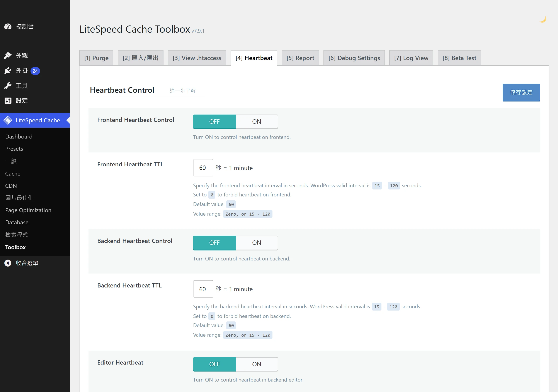
Task: Click the Backend TTL 'Zero, or 15 - 120' range
Action: [248, 335]
